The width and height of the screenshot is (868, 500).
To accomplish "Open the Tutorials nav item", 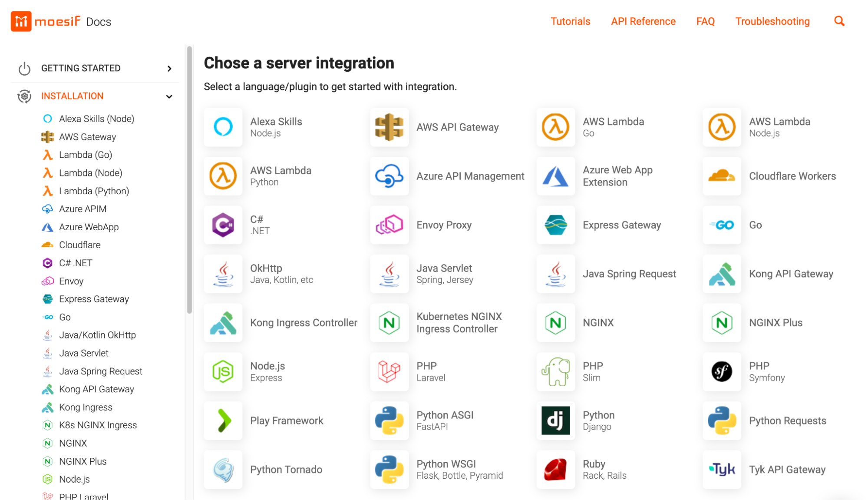I will (570, 21).
